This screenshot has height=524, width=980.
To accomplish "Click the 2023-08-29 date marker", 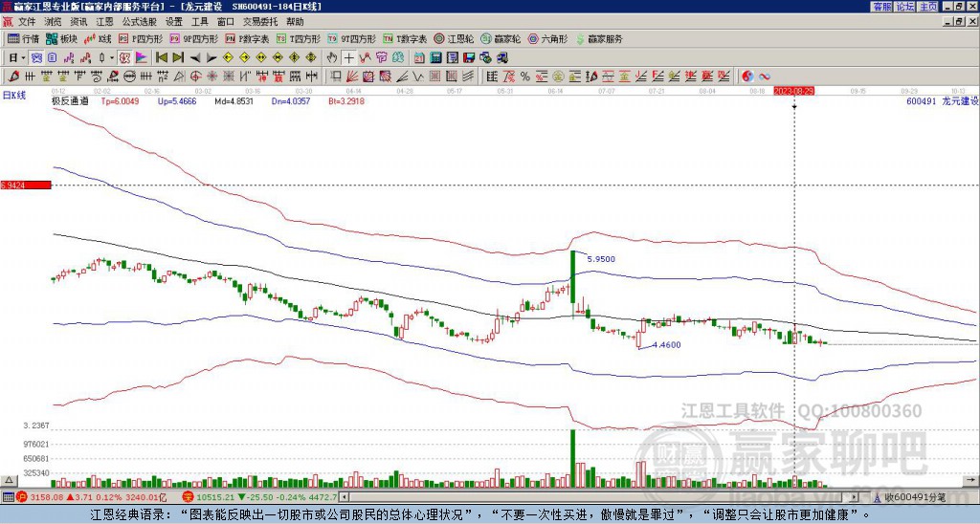I will [x=793, y=91].
